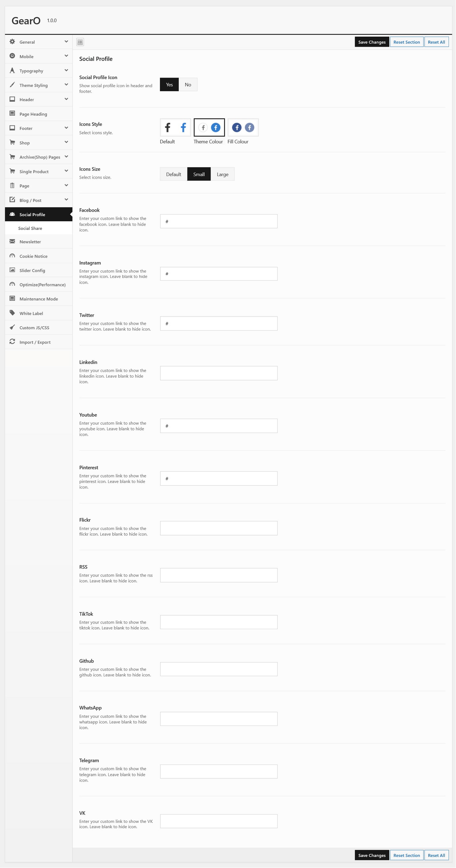456x868 pixels.
Task: Select the Fill Colour icons style
Action: tap(243, 128)
